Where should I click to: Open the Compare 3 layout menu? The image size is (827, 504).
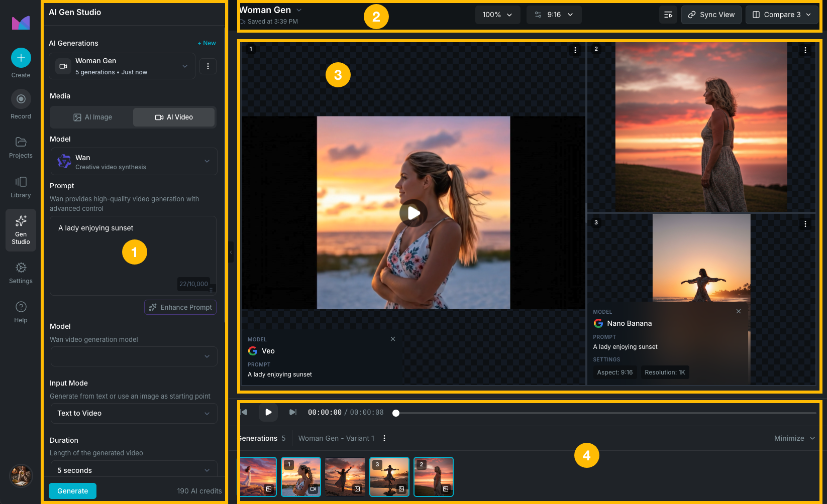[x=781, y=15]
